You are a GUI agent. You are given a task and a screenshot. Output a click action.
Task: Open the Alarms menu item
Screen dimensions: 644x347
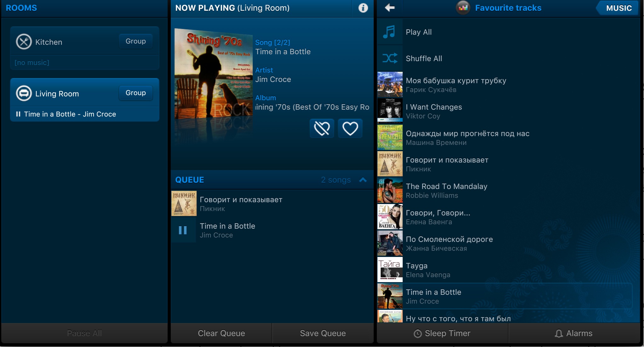[574, 333]
